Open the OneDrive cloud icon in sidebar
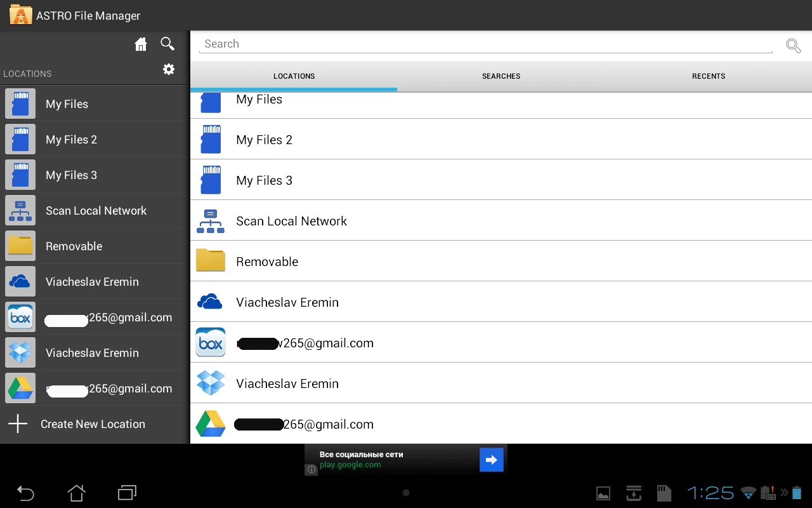The width and height of the screenshot is (812, 508). pos(20,281)
